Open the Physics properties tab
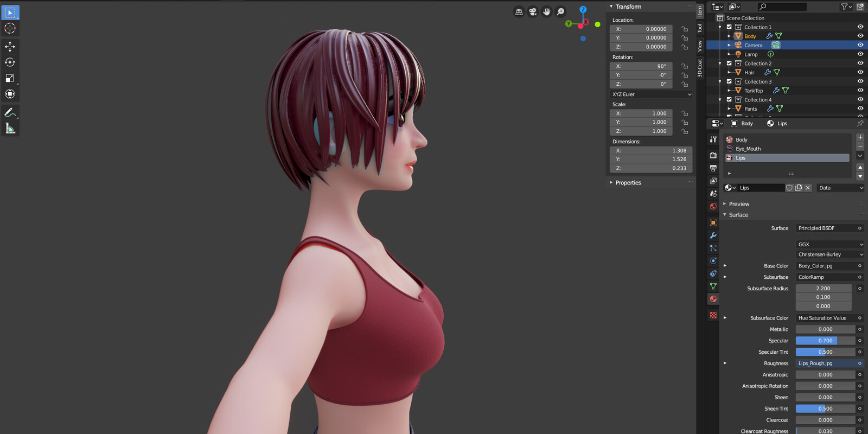 pyautogui.click(x=713, y=261)
